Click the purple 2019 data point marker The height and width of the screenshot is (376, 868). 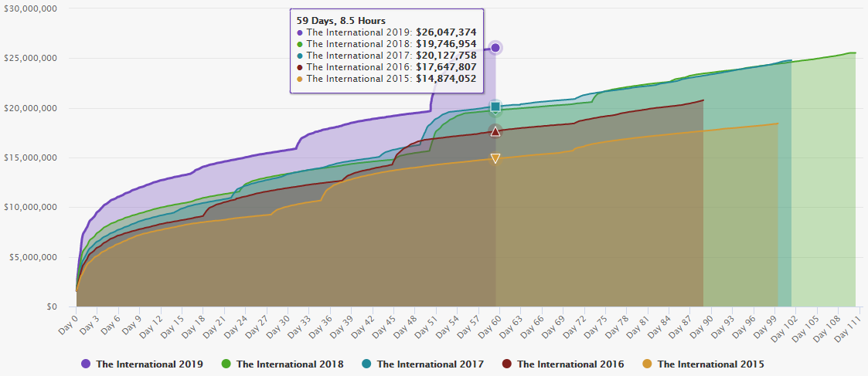tap(495, 48)
